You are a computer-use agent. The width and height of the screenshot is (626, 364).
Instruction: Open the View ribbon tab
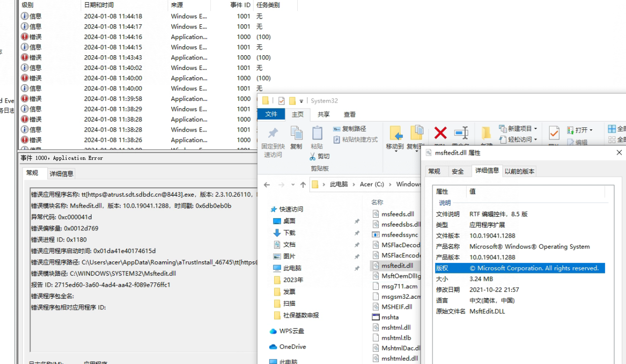349,114
